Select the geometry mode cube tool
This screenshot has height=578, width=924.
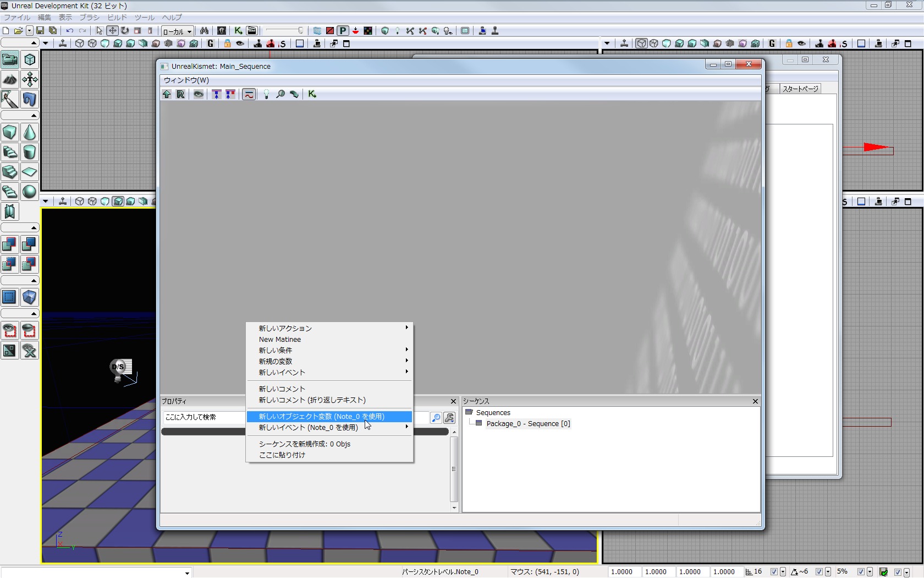pos(30,59)
